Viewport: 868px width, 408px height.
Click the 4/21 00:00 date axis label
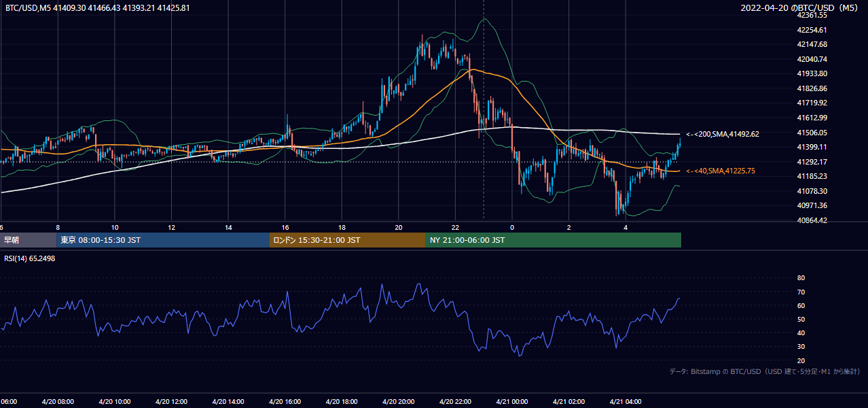coord(513,402)
